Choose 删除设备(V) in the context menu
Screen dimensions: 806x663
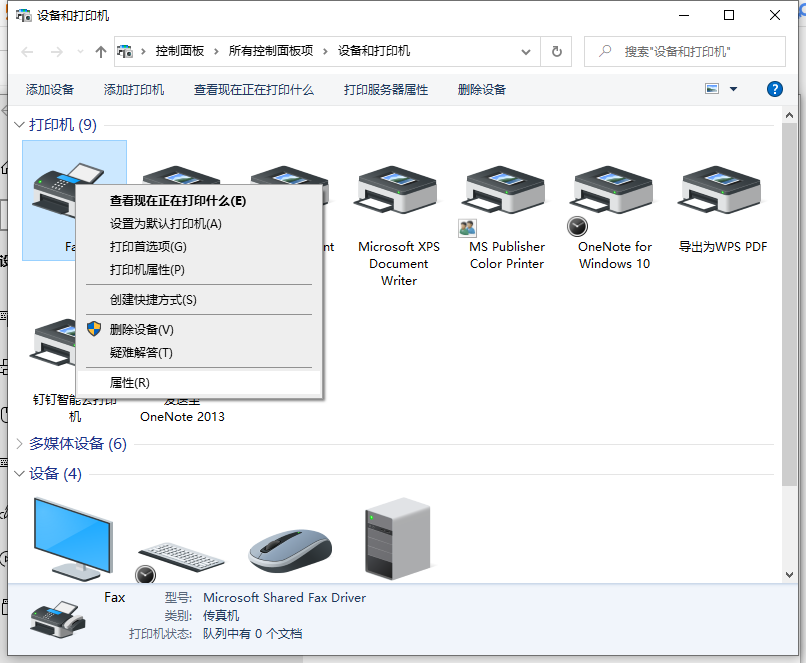pos(142,330)
